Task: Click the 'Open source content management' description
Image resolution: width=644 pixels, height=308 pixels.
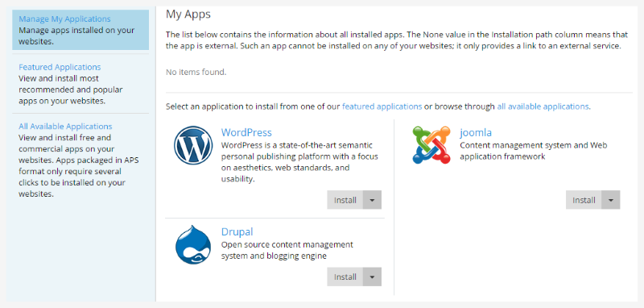Action: [287, 250]
